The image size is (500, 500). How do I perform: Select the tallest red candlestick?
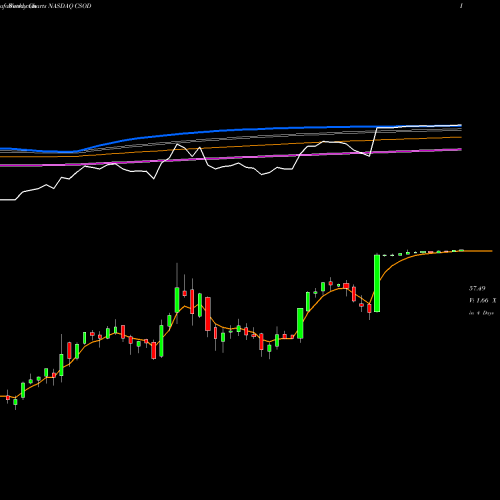click(208, 314)
